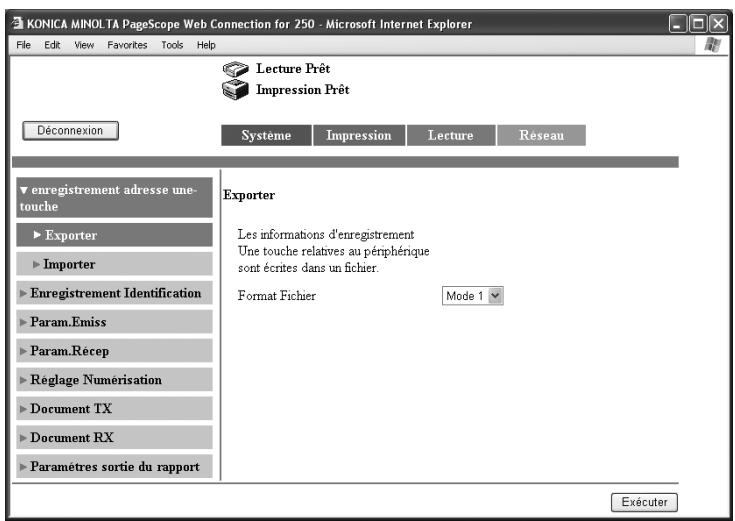The height and width of the screenshot is (521, 735).
Task: Click the Lecture Prêt scanner status icon
Action: tap(235, 69)
